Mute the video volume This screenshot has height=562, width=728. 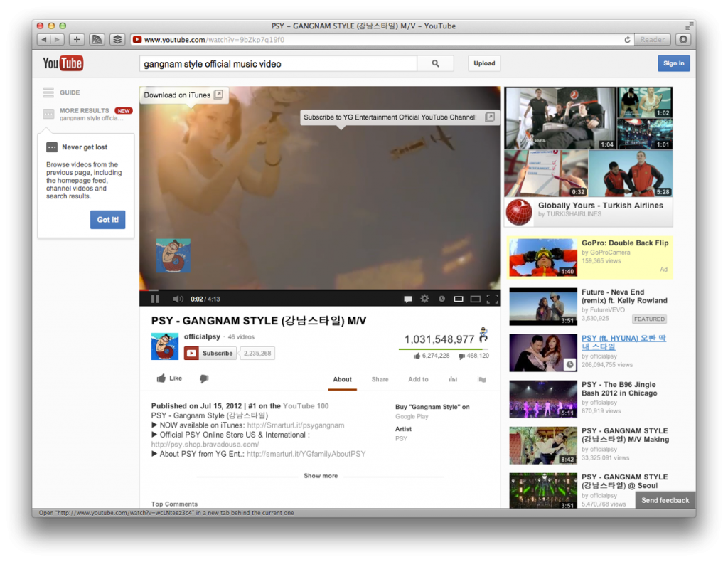[178, 299]
